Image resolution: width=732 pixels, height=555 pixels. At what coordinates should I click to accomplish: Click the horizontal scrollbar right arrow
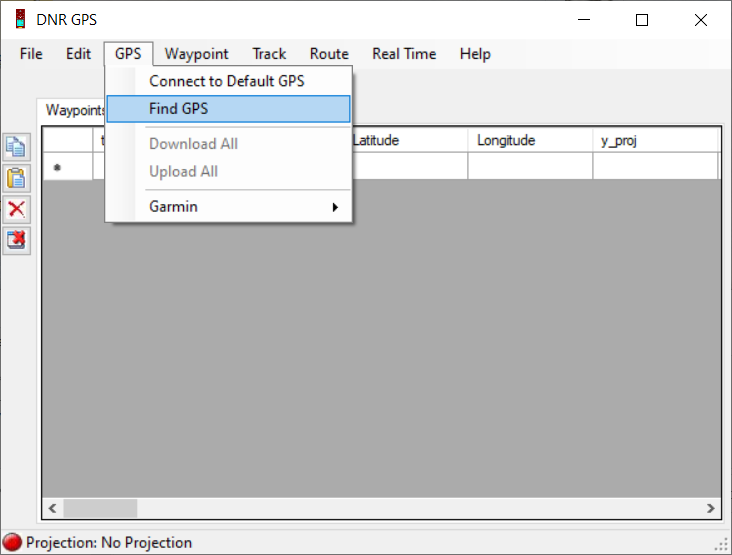[x=710, y=508]
